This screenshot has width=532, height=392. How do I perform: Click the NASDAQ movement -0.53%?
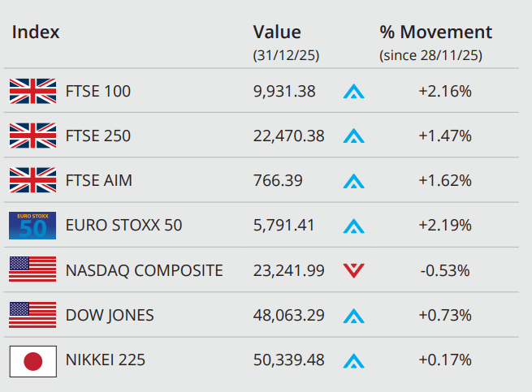tap(445, 270)
